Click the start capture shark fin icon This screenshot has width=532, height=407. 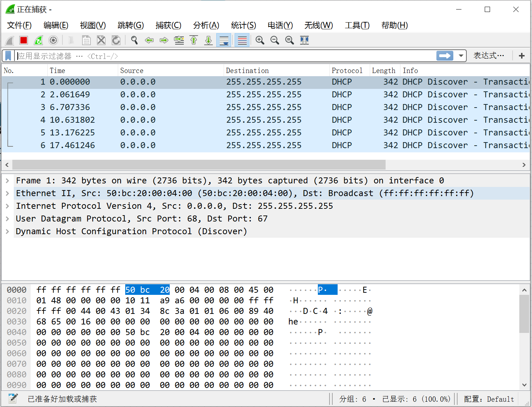[10, 41]
